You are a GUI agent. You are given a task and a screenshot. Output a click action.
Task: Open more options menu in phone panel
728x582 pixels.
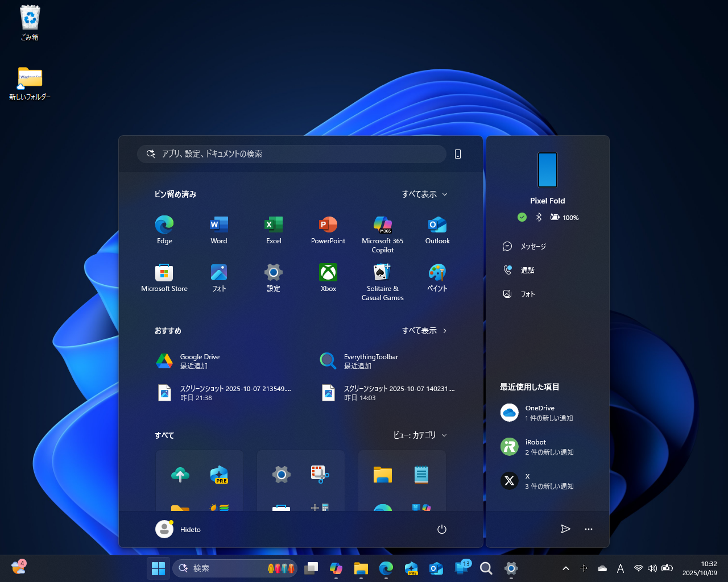(588, 529)
